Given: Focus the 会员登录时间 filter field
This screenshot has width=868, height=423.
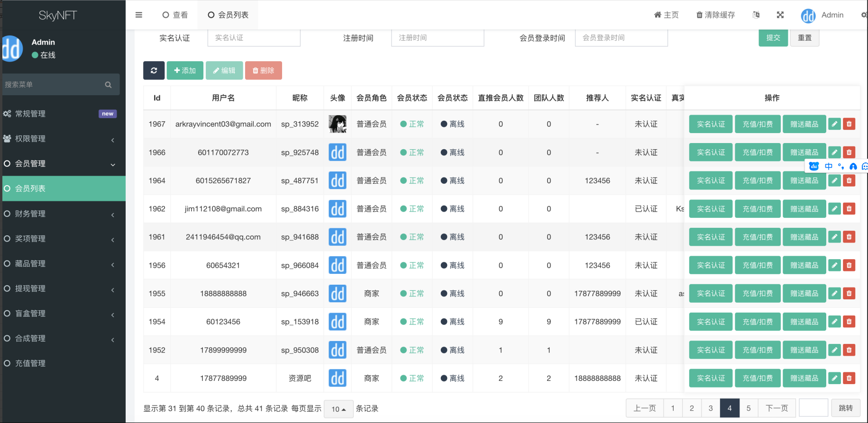Looking at the screenshot, I should (x=621, y=38).
